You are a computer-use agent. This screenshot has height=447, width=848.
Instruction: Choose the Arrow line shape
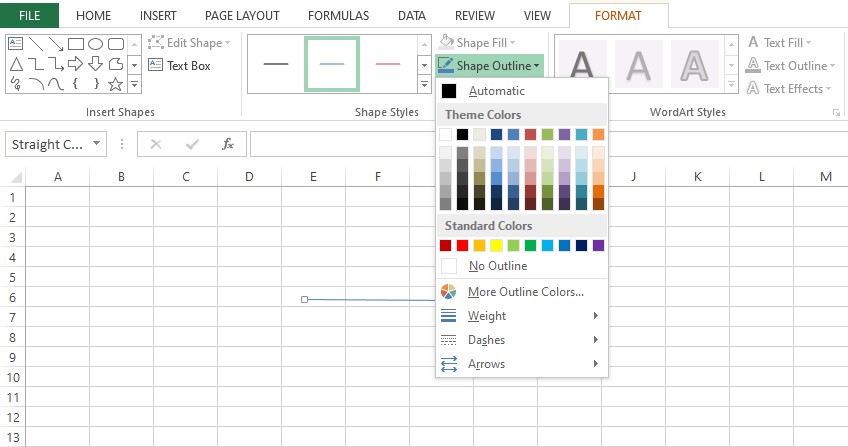tap(56, 44)
